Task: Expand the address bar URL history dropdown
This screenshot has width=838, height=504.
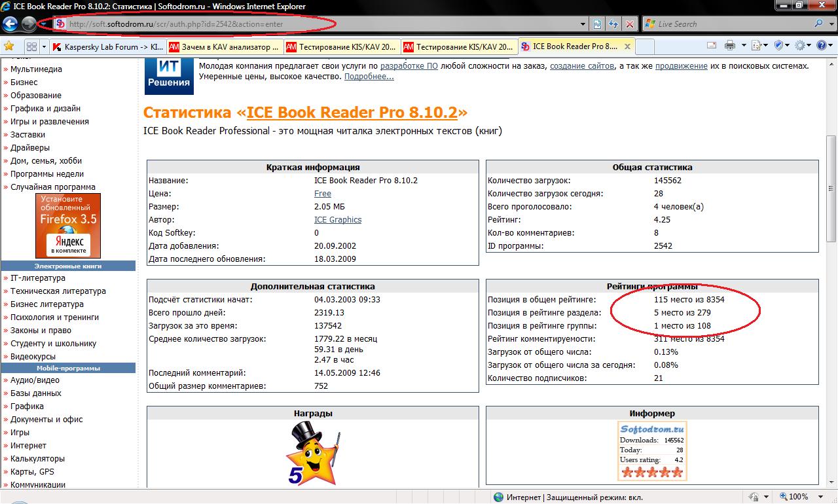Action: (583, 24)
